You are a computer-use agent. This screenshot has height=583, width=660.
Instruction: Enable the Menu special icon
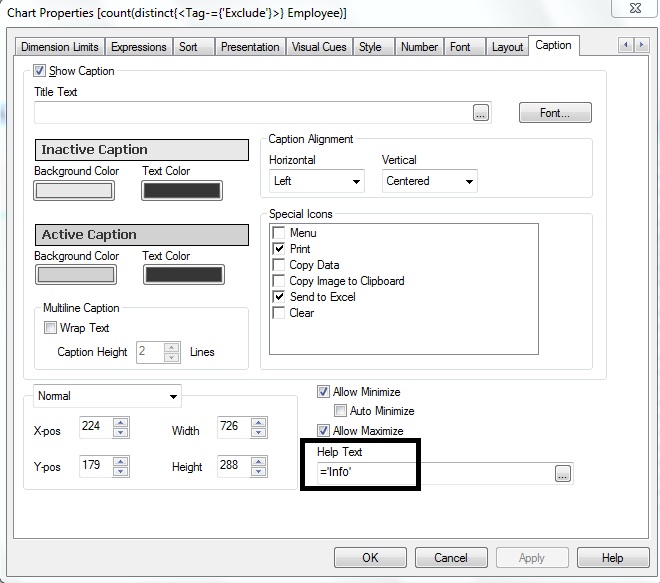click(279, 233)
